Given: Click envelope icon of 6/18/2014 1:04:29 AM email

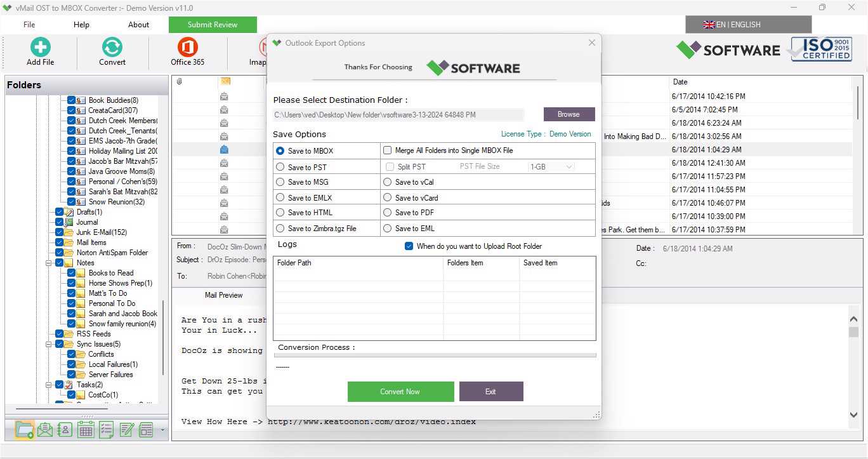Looking at the screenshot, I should [x=224, y=150].
